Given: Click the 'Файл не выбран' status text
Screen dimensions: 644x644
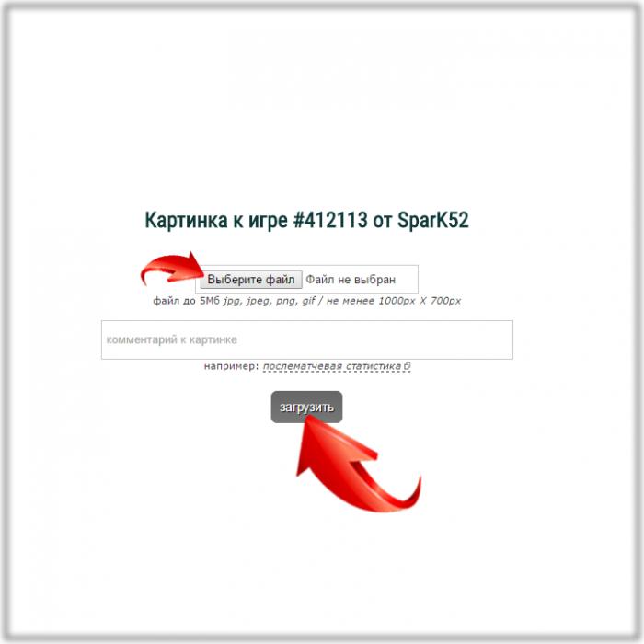Looking at the screenshot, I should point(351,280).
